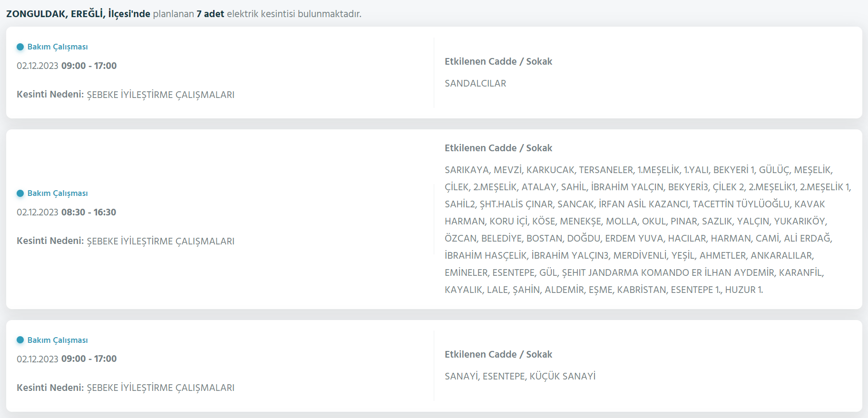The height and width of the screenshot is (418, 868).
Task: Click the Kesinti Nedeni text under 08:30 - 16:30
Action: [126, 241]
